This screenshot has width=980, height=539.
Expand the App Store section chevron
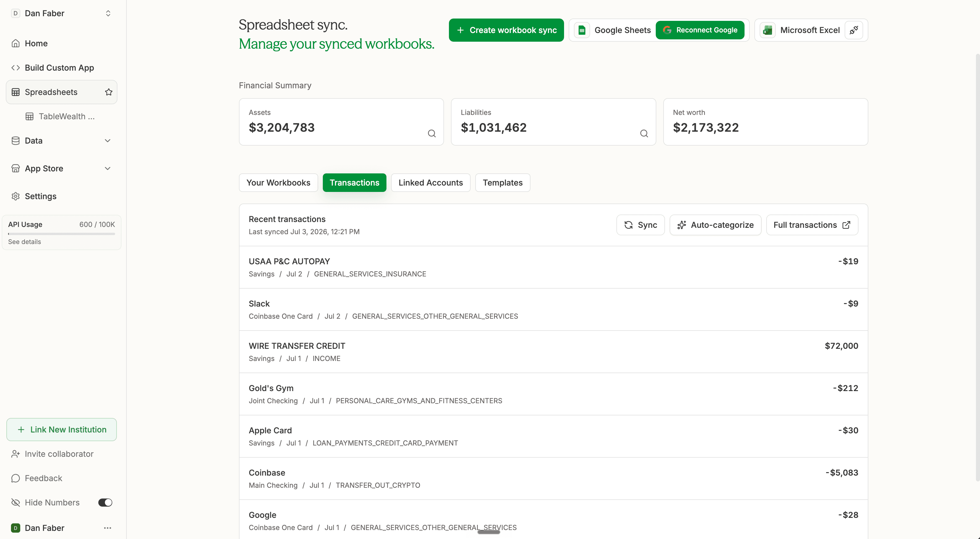click(108, 169)
